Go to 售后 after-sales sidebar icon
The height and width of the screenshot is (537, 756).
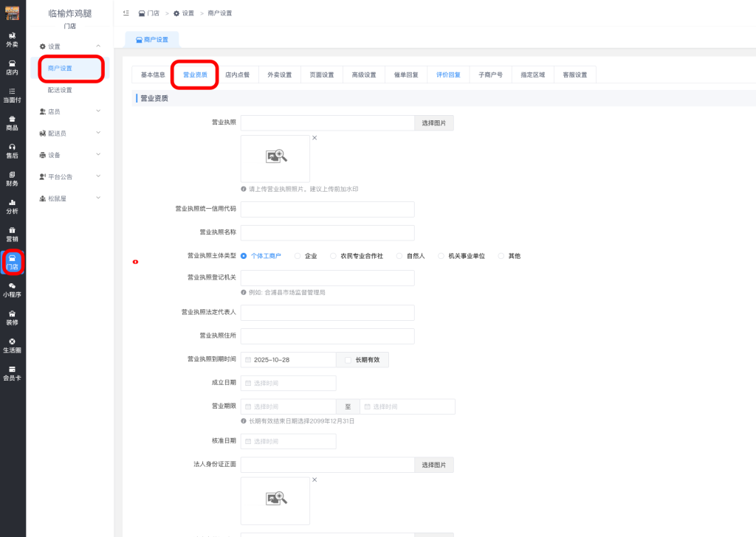13,150
